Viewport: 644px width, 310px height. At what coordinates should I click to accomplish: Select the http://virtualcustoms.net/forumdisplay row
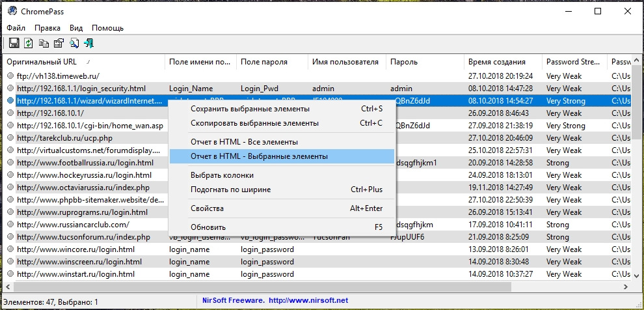click(317, 150)
